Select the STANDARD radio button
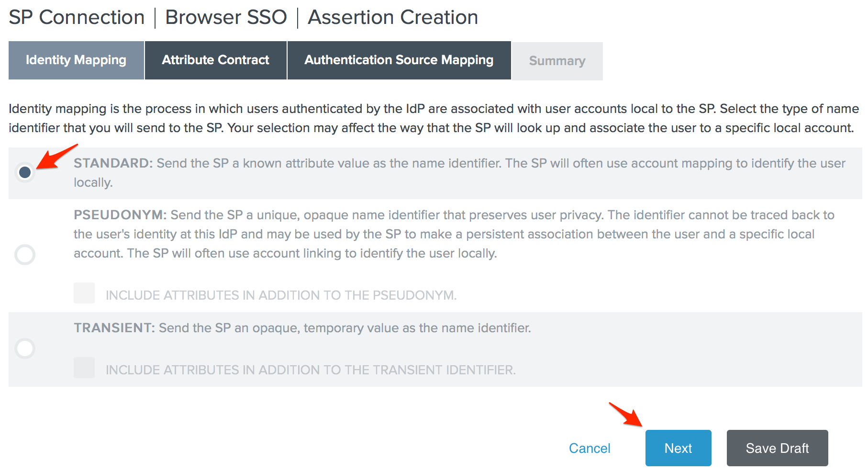This screenshot has height=472, width=868. click(x=25, y=172)
